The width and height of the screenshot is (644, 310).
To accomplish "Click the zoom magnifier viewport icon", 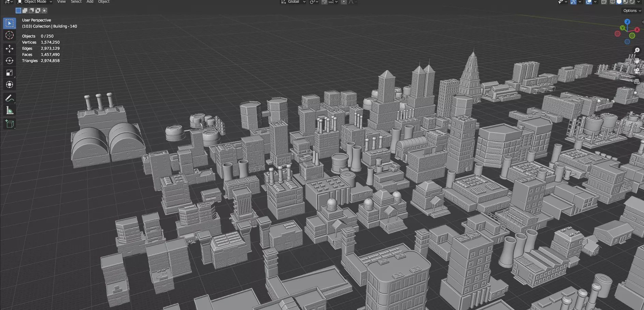I will pos(637,50).
